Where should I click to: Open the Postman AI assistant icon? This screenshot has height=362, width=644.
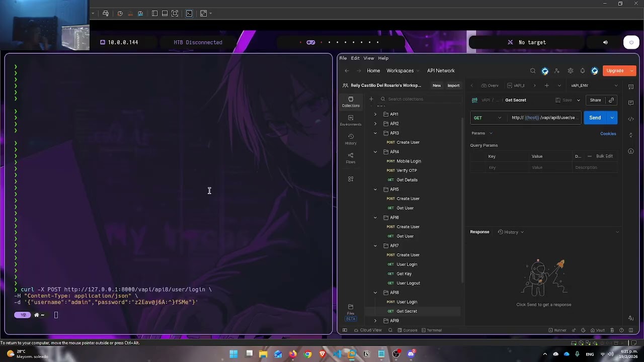tap(631, 318)
